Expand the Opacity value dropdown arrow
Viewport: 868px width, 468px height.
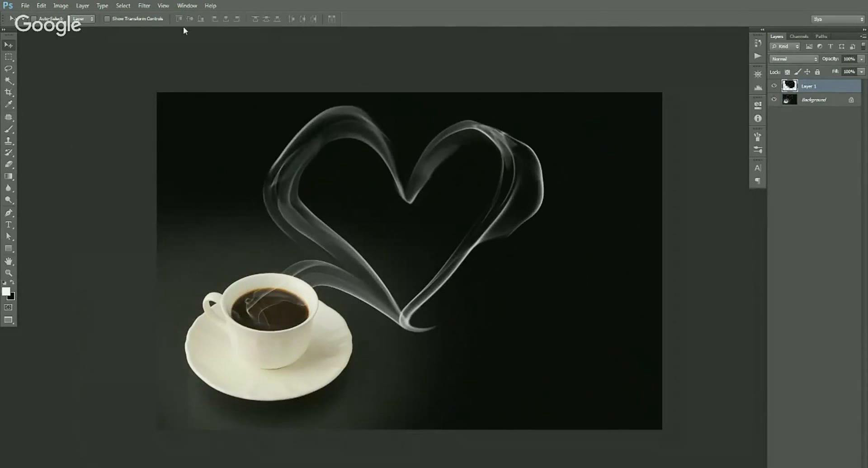[861, 59]
